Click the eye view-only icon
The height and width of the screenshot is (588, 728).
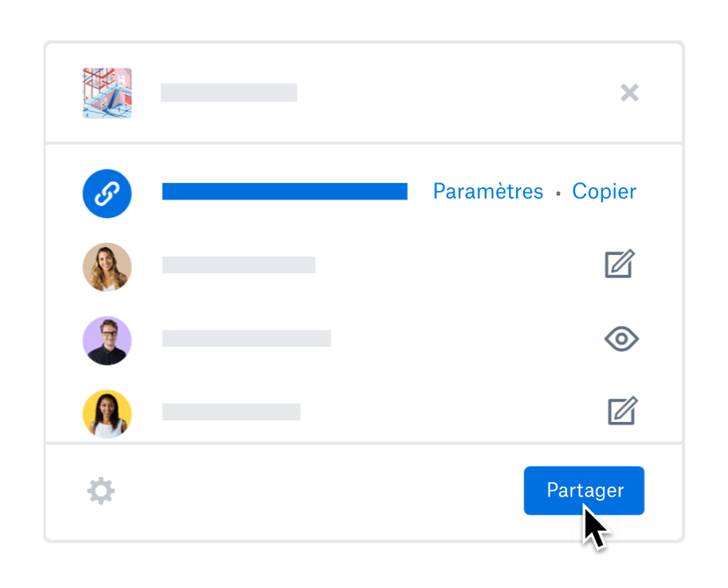click(621, 338)
